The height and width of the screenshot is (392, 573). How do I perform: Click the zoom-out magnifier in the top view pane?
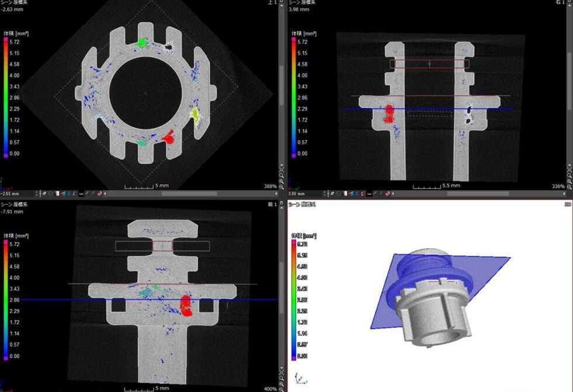click(281, 187)
